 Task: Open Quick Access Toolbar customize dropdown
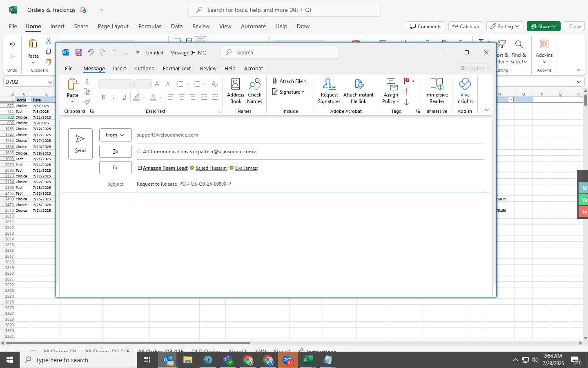138,52
